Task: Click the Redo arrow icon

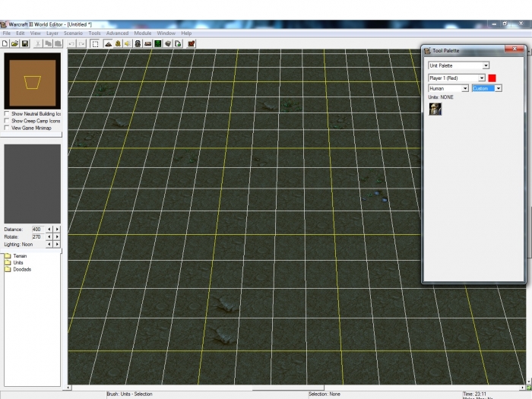Action: coord(81,44)
